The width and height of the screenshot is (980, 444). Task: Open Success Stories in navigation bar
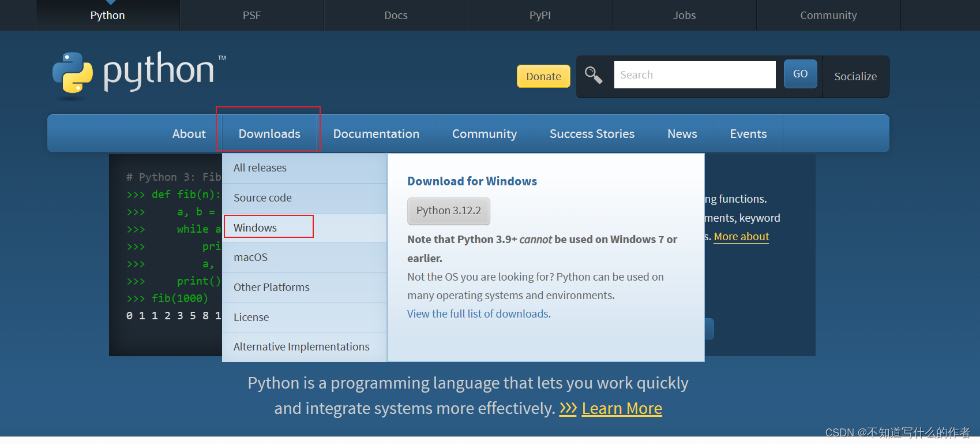(x=592, y=134)
